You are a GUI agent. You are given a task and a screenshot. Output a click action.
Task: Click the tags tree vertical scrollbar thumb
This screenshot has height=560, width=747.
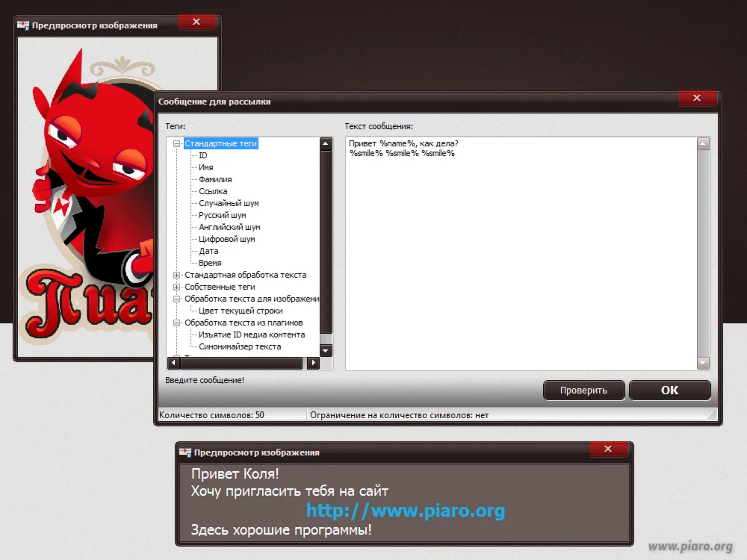point(326,242)
